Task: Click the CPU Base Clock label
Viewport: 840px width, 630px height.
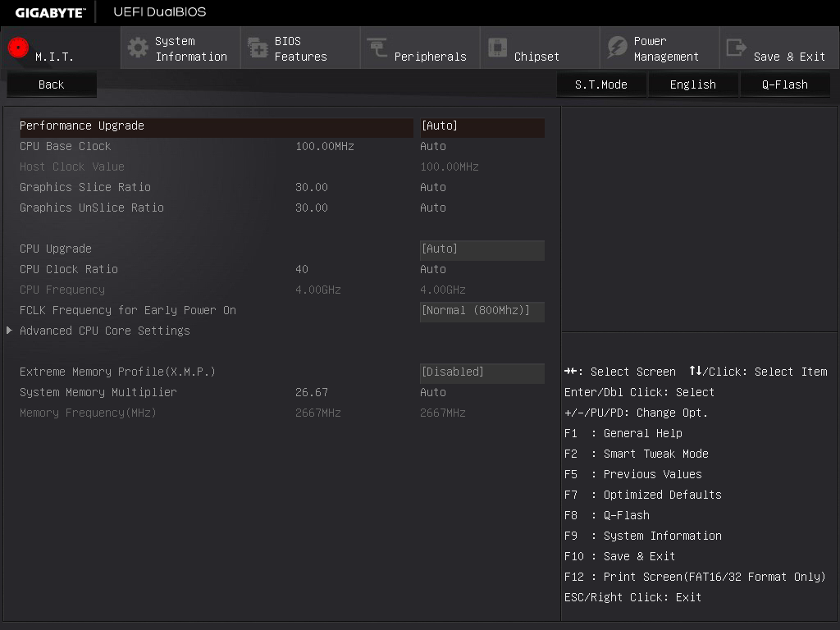Action: [x=66, y=146]
